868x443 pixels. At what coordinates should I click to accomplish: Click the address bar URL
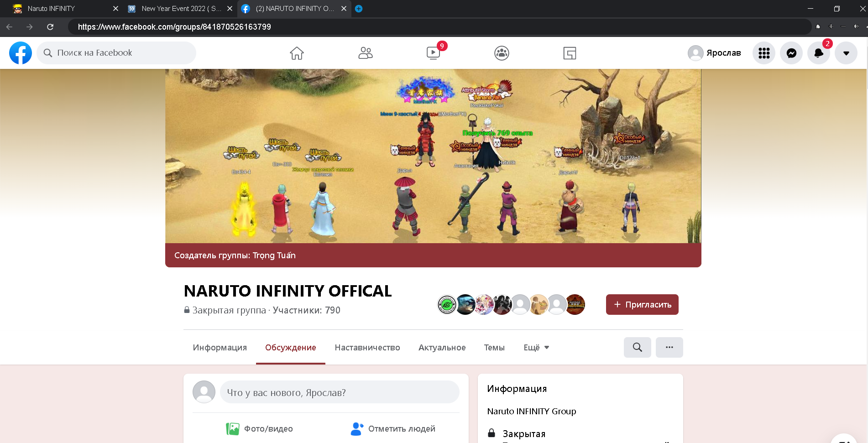[174, 27]
